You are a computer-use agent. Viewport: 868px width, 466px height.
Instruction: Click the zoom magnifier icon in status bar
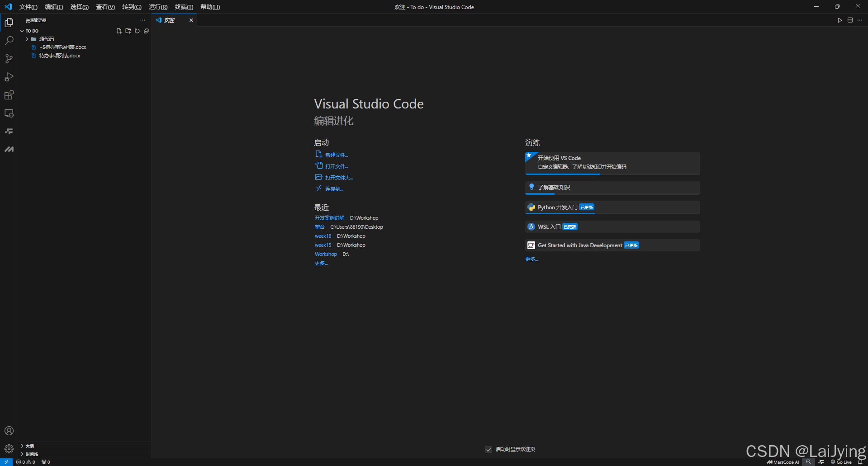(x=808, y=462)
